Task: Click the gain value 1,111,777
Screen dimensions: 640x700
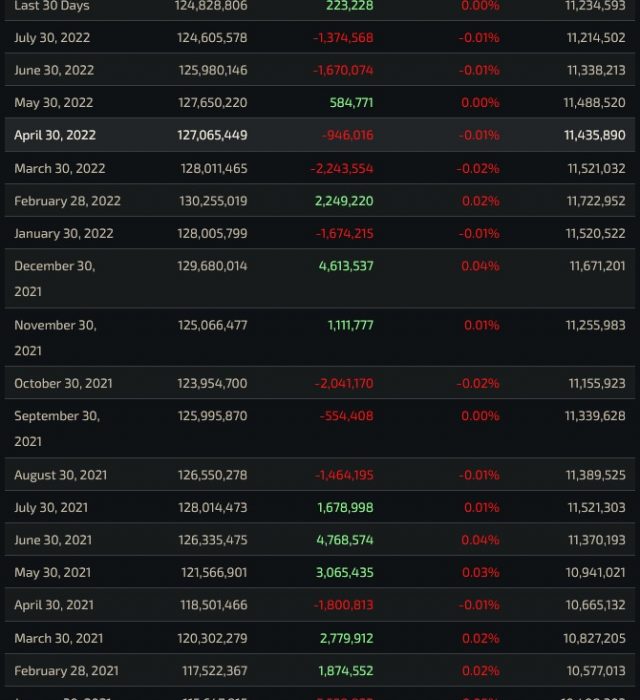Action: click(350, 325)
